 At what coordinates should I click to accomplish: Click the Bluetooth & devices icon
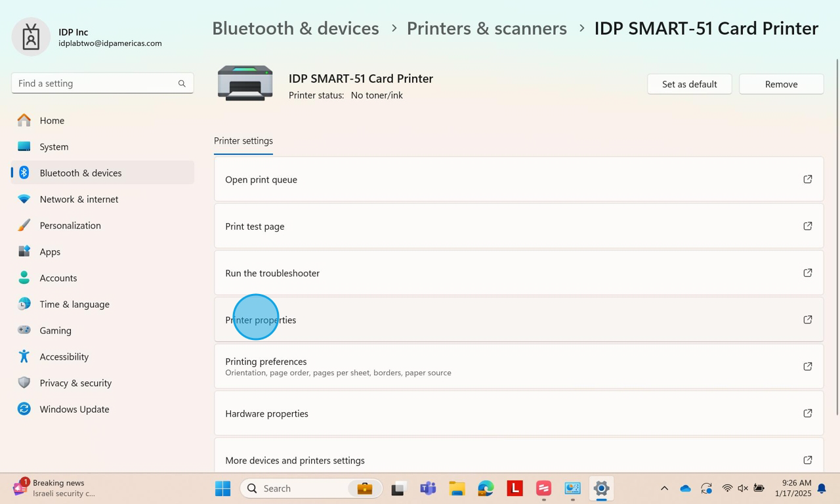click(x=24, y=173)
